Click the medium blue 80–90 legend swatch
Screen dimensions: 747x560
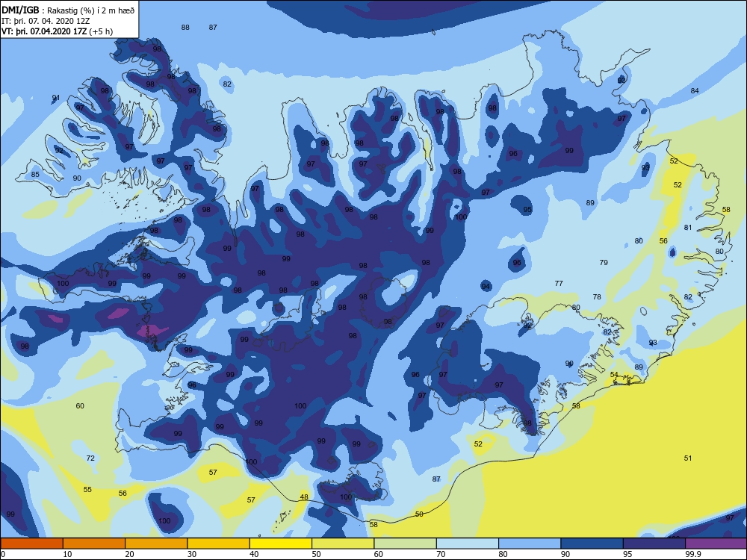click(530, 544)
